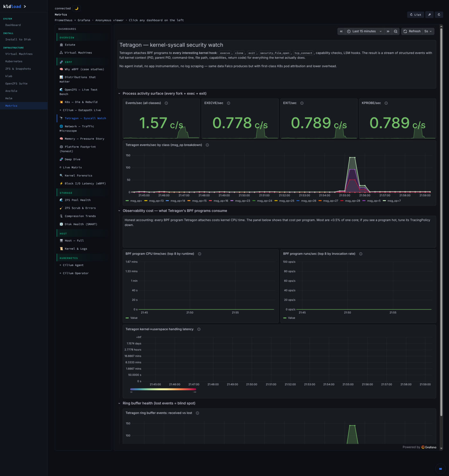
Task: Collapse the Process activity surface row
Action: (x=119, y=94)
